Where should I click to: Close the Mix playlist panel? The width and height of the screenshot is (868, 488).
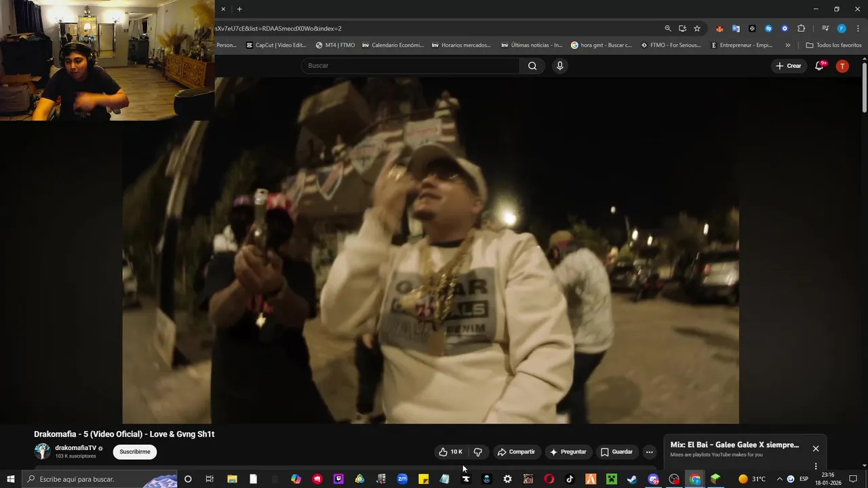[x=816, y=449]
